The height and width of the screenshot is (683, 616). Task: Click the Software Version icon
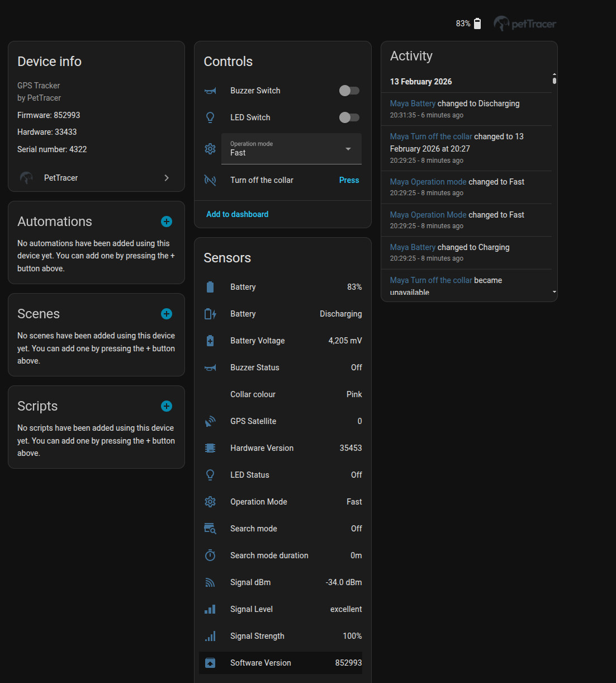(x=210, y=663)
